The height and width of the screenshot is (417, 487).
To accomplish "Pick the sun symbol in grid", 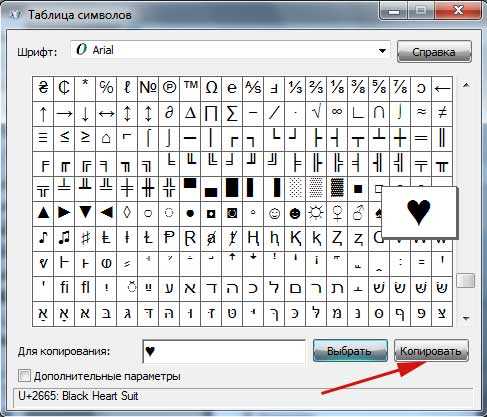I will coord(316,214).
